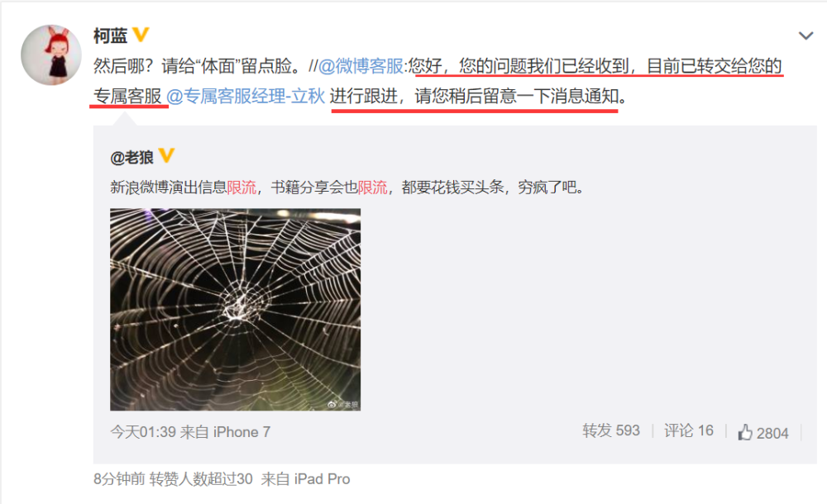Click the verified V badge beside 柯蓝

coord(141,35)
